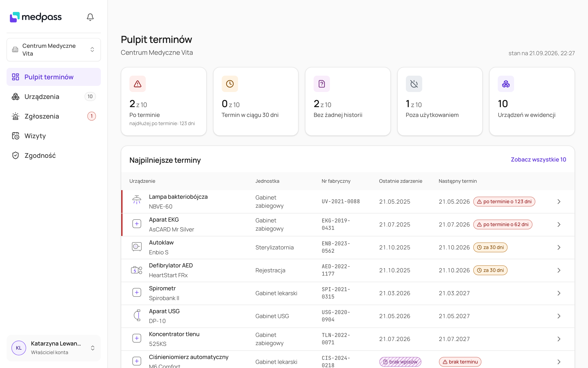Click the za 30 dni badge for Autoklaw
588x368 pixels.
490,247
